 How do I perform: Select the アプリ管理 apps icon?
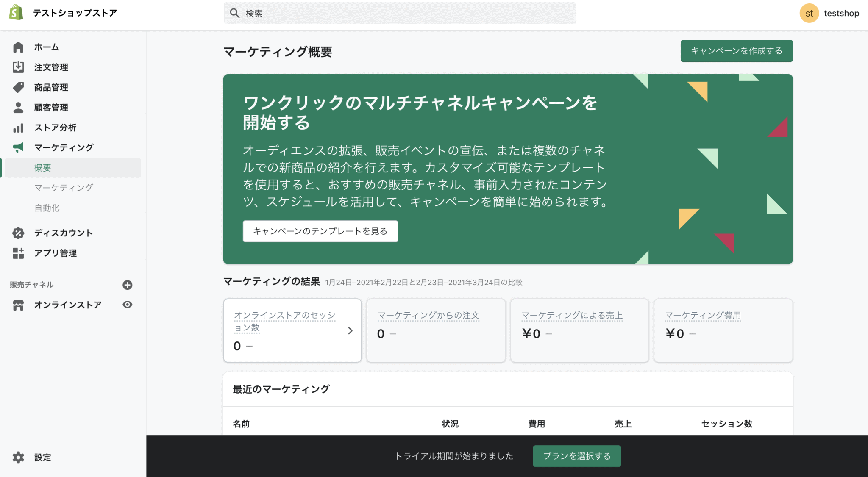(18, 253)
